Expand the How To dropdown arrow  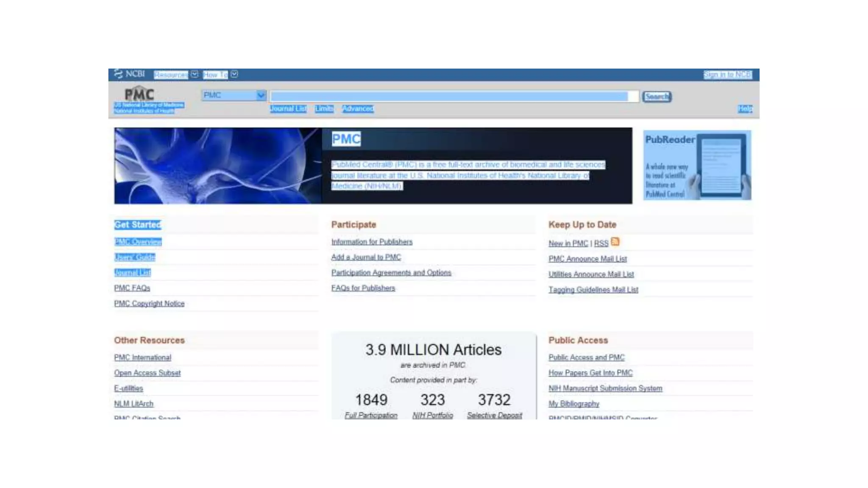click(x=234, y=75)
